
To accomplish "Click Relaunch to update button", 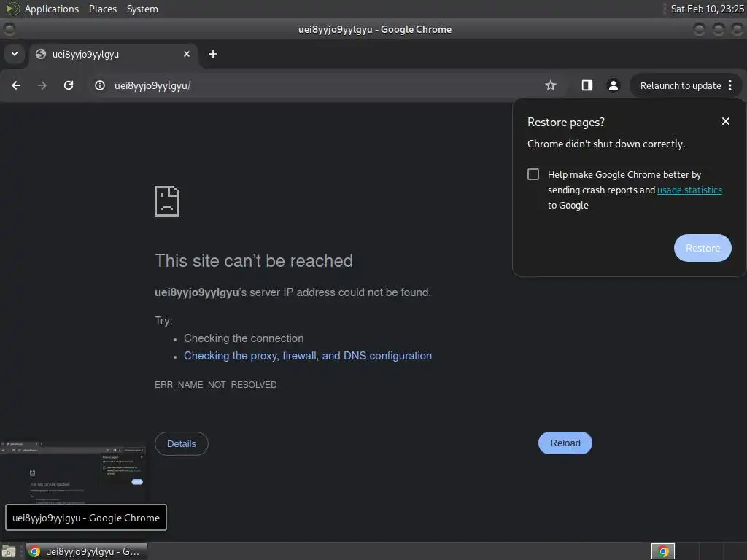I will pos(681,85).
